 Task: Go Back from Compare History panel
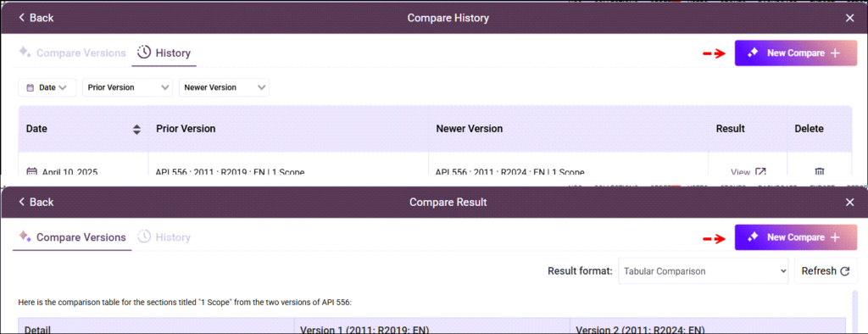pyautogui.click(x=36, y=18)
